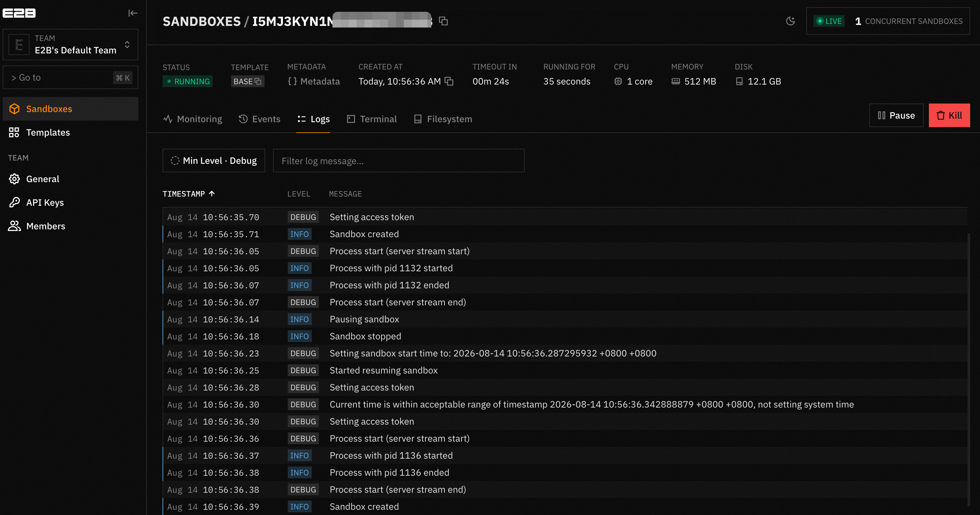Click the team avatar thumbnail
Screen dimensions: 980x515
tap(19, 45)
